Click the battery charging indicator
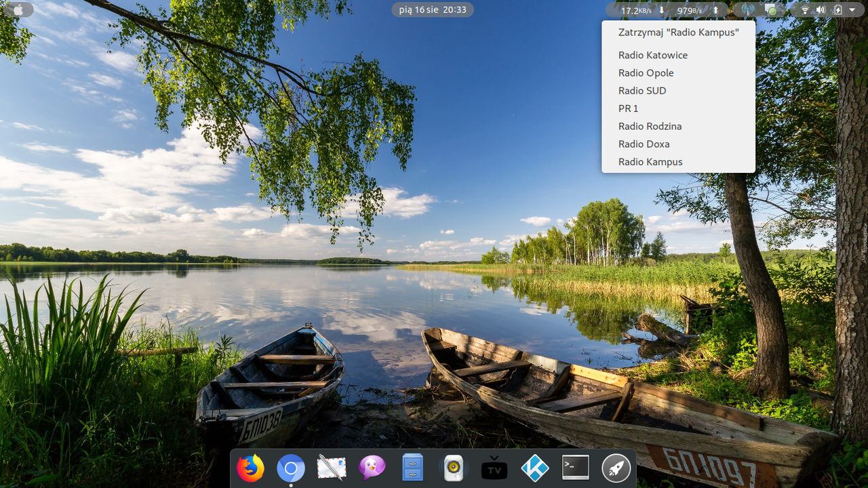The width and height of the screenshot is (868, 488). (x=837, y=10)
